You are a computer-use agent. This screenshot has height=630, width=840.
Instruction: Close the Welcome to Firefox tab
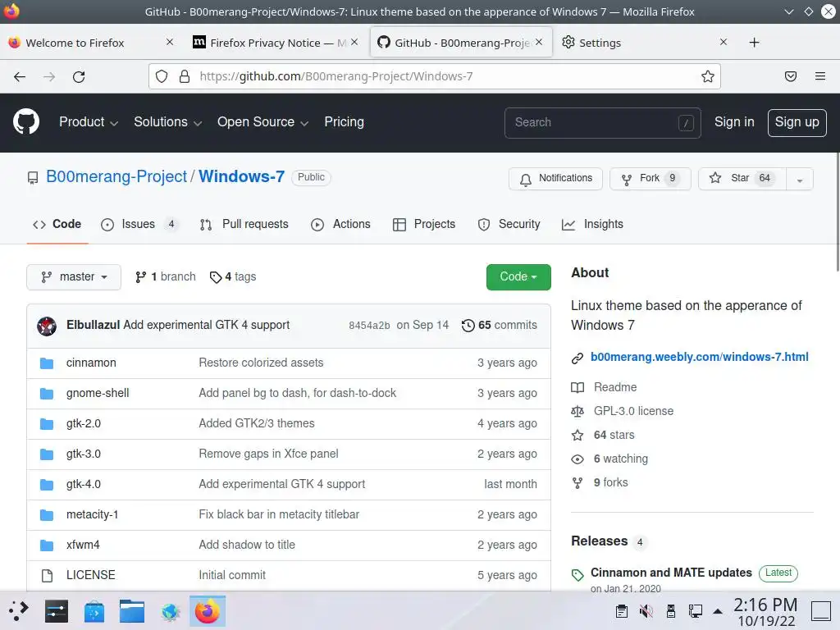[x=170, y=42]
